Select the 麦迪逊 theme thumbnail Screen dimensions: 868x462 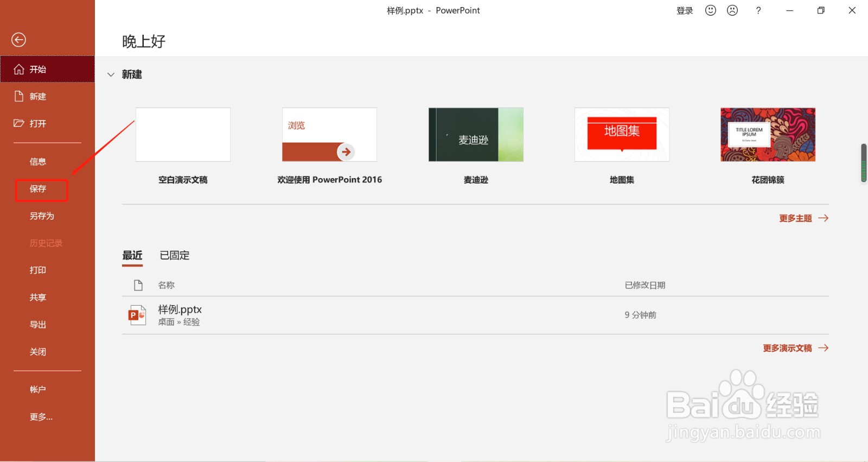[x=476, y=135]
